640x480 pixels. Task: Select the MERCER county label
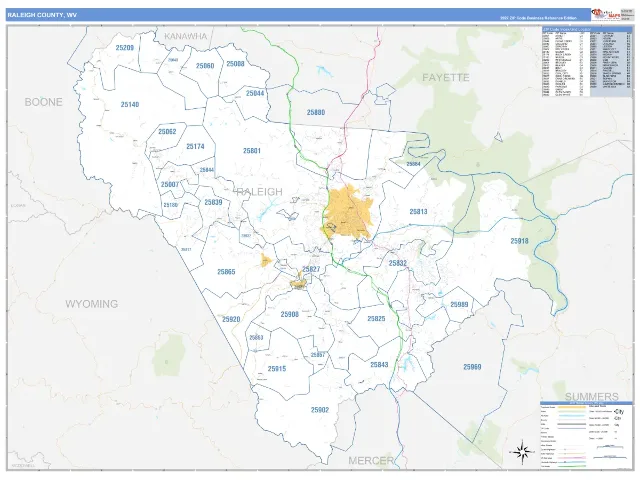tap(371, 461)
